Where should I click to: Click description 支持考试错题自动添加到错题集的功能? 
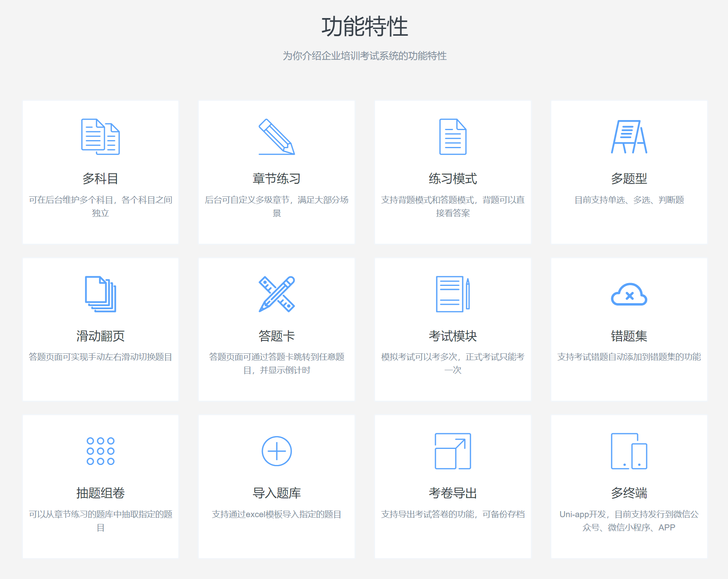tap(629, 357)
